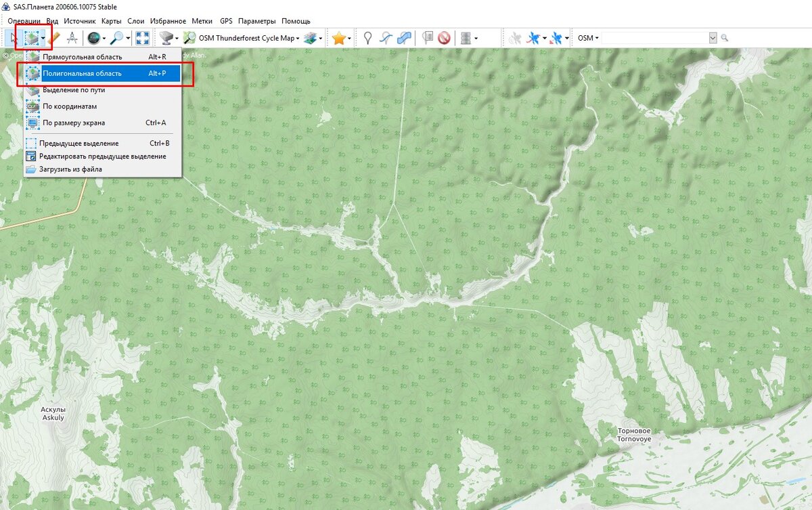Click the tile source drive icon
Image resolution: width=812 pixels, height=510 pixels.
(x=166, y=38)
